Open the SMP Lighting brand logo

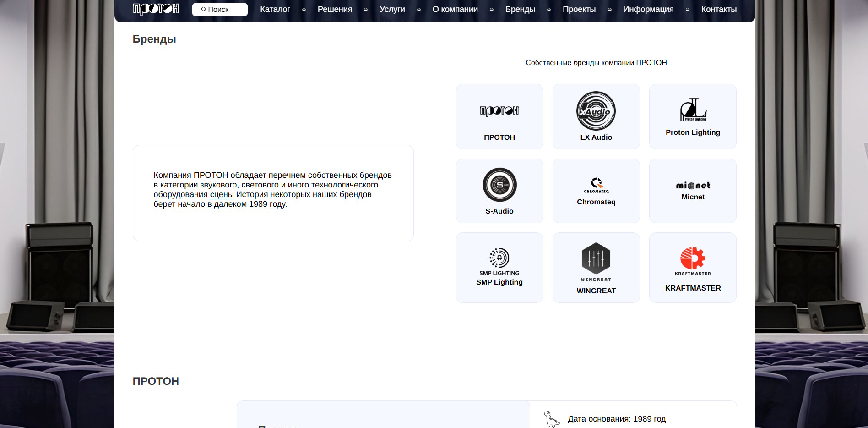tap(499, 262)
